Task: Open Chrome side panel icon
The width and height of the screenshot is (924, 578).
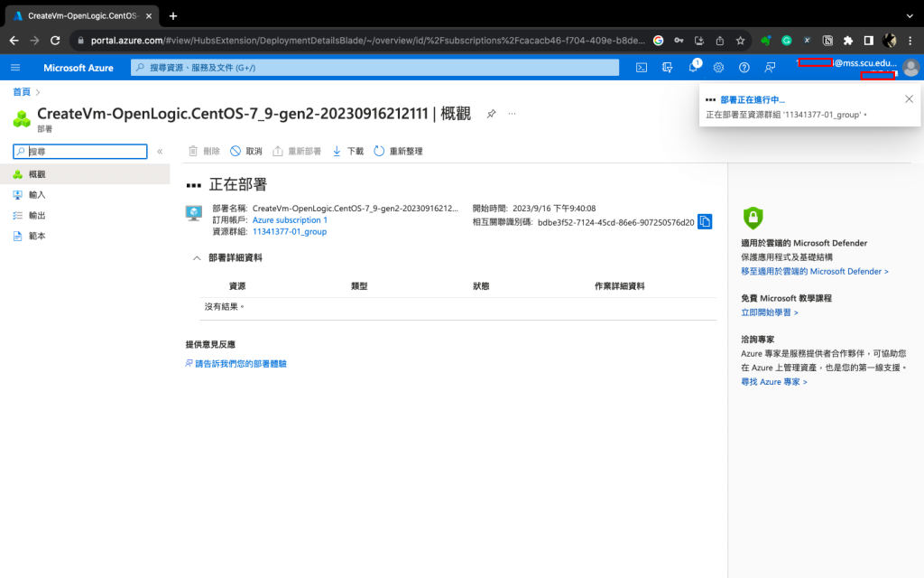Action: (869, 41)
